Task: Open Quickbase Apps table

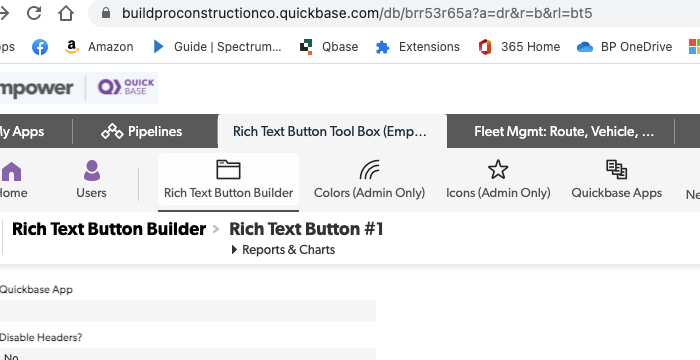Action: [x=617, y=179]
